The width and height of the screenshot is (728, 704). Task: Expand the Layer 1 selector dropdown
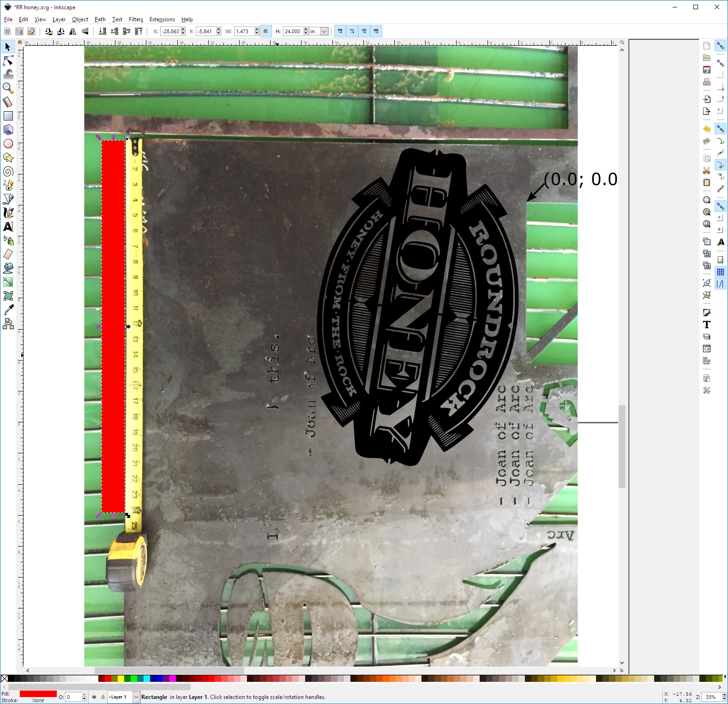tap(136, 697)
